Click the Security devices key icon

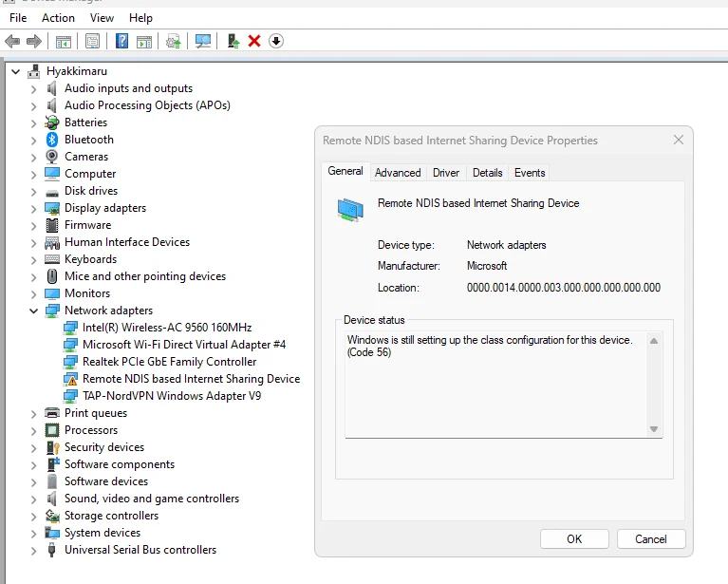pos(52,447)
